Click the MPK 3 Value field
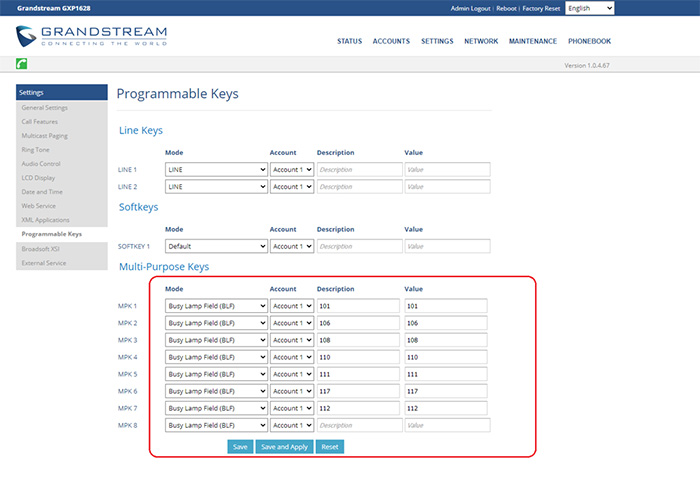 pos(446,340)
